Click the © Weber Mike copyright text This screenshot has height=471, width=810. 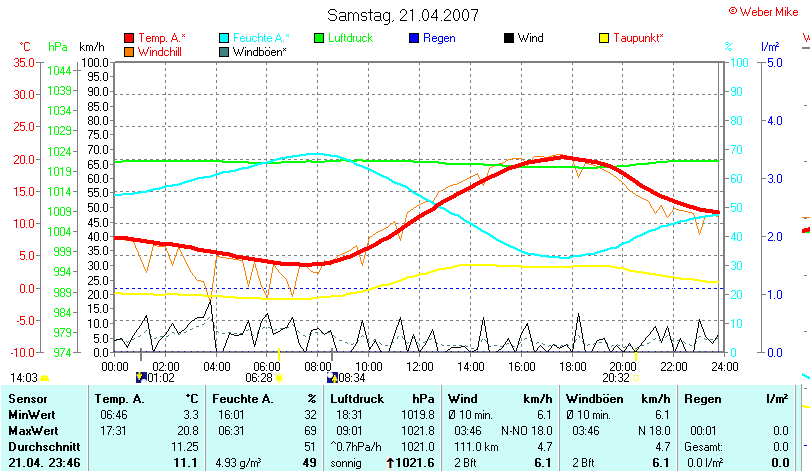pyautogui.click(x=764, y=12)
